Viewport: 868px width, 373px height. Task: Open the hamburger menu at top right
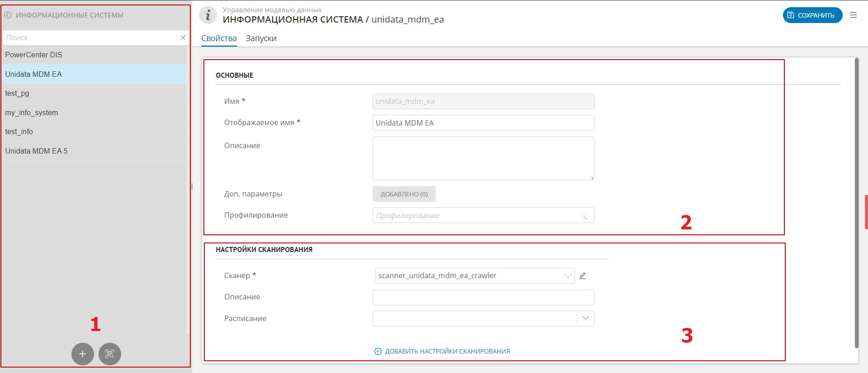click(854, 15)
